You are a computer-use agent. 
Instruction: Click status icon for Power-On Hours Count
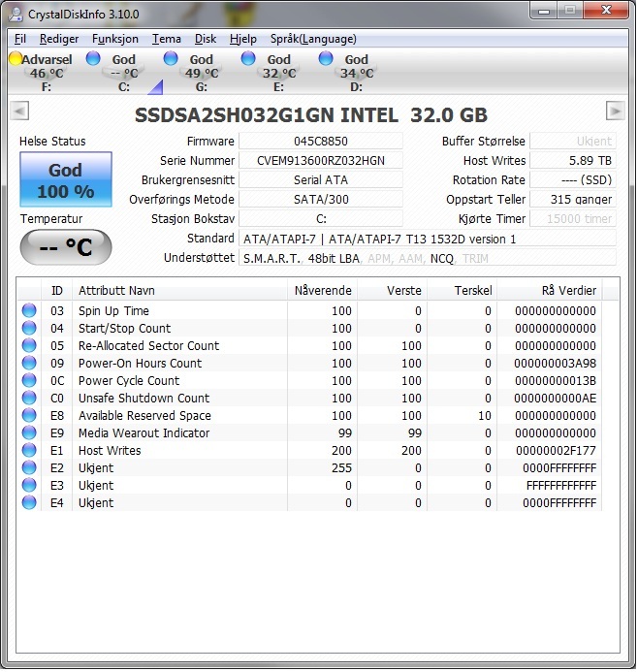(29, 363)
